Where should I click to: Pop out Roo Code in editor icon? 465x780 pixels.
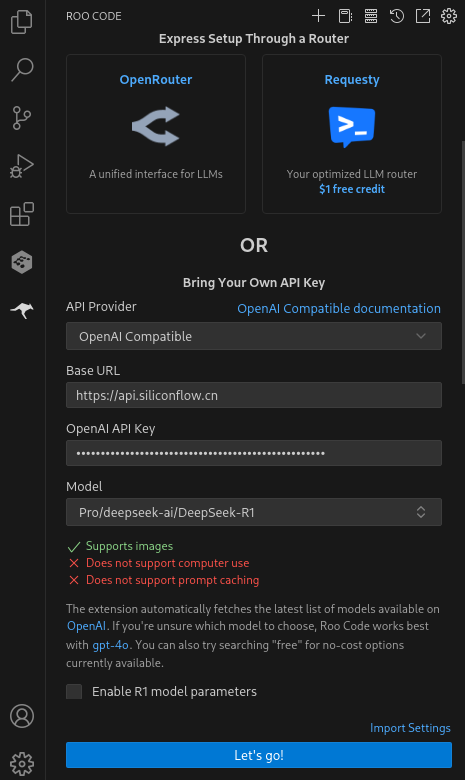(x=423, y=16)
